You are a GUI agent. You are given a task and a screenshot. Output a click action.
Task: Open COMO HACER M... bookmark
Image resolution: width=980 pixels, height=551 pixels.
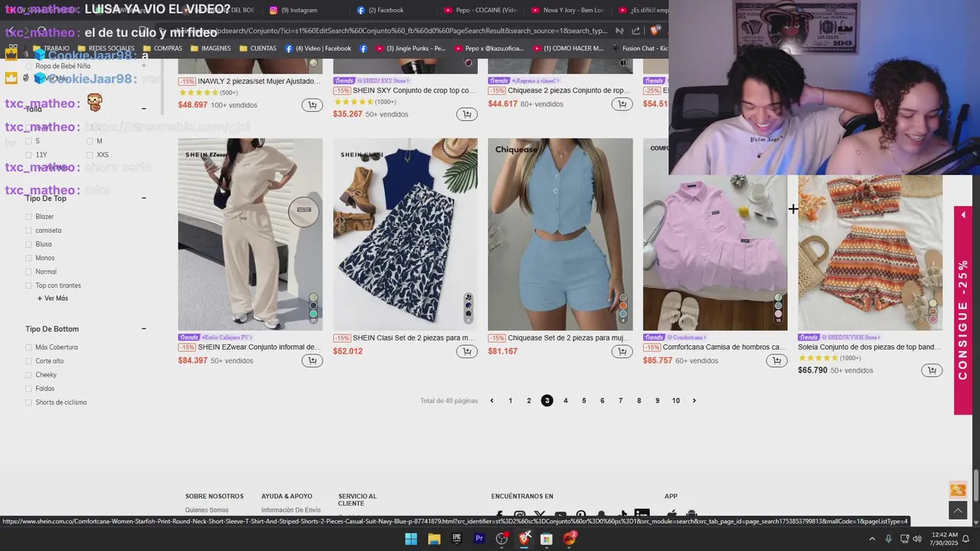(x=568, y=48)
